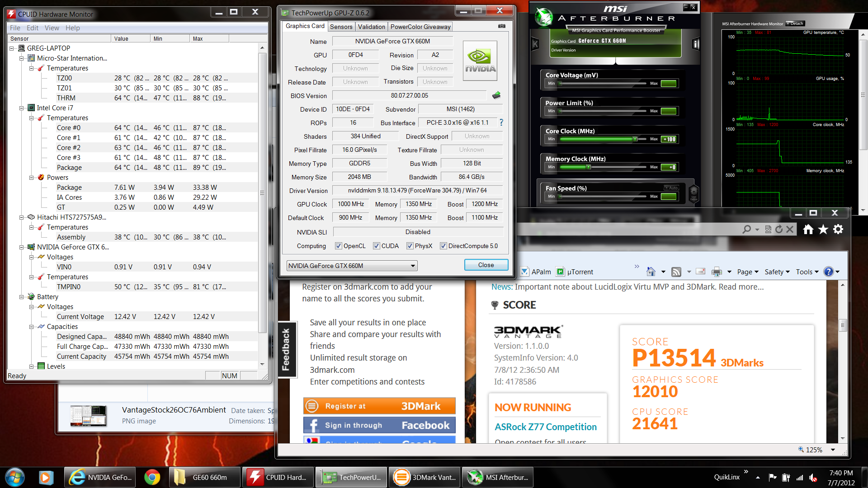The width and height of the screenshot is (868, 488).
Task: Click Bus Interface question mark help icon
Action: [x=501, y=122]
